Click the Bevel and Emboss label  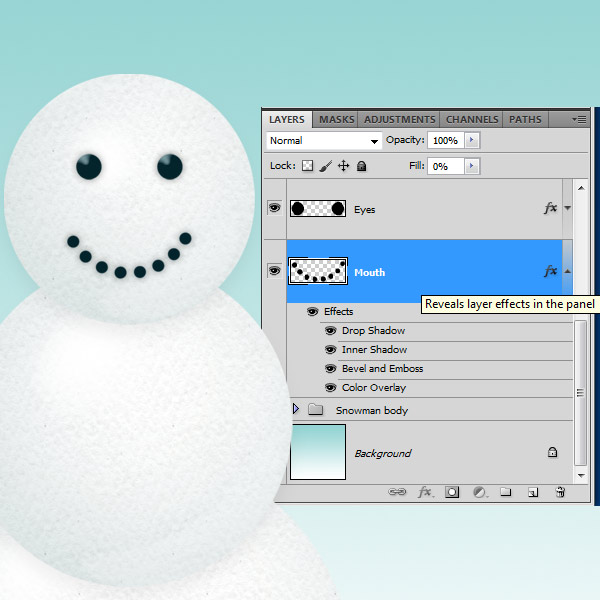383,368
